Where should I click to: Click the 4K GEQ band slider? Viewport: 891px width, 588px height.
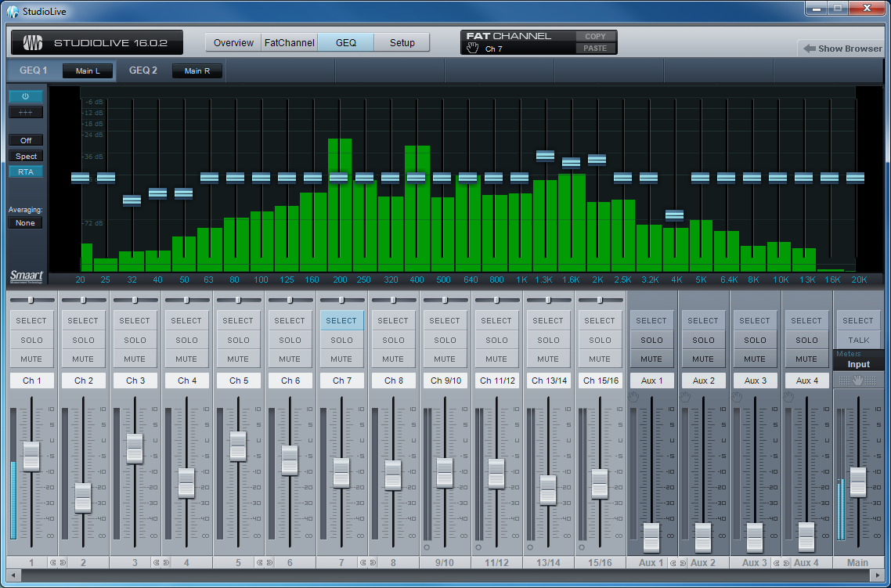[674, 215]
